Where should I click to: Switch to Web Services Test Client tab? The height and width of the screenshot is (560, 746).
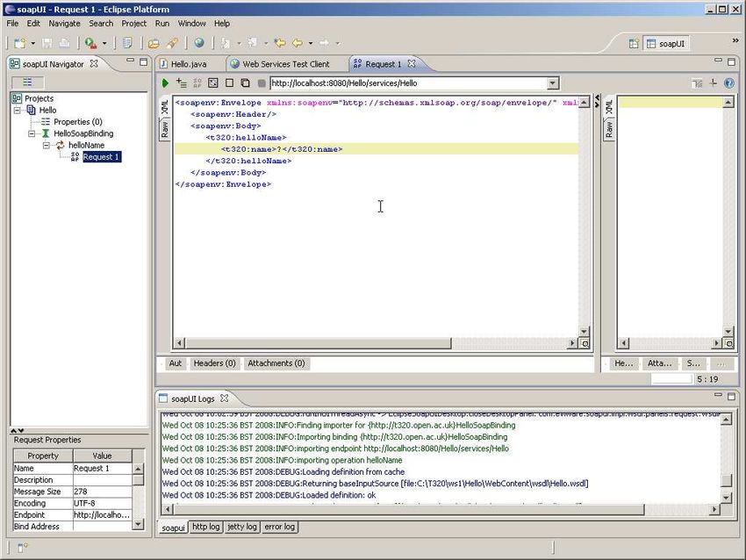tap(286, 64)
